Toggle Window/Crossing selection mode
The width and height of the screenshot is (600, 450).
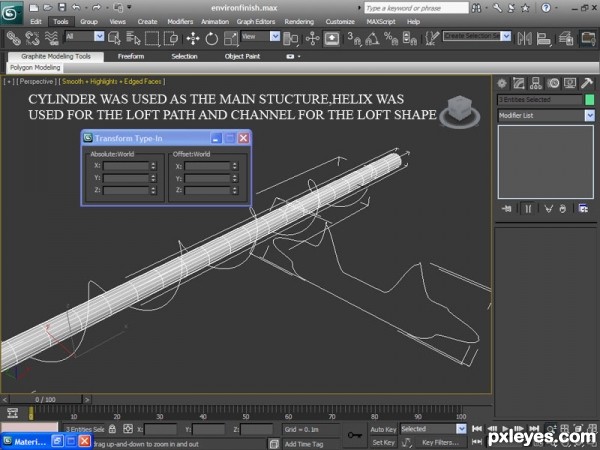coord(171,38)
